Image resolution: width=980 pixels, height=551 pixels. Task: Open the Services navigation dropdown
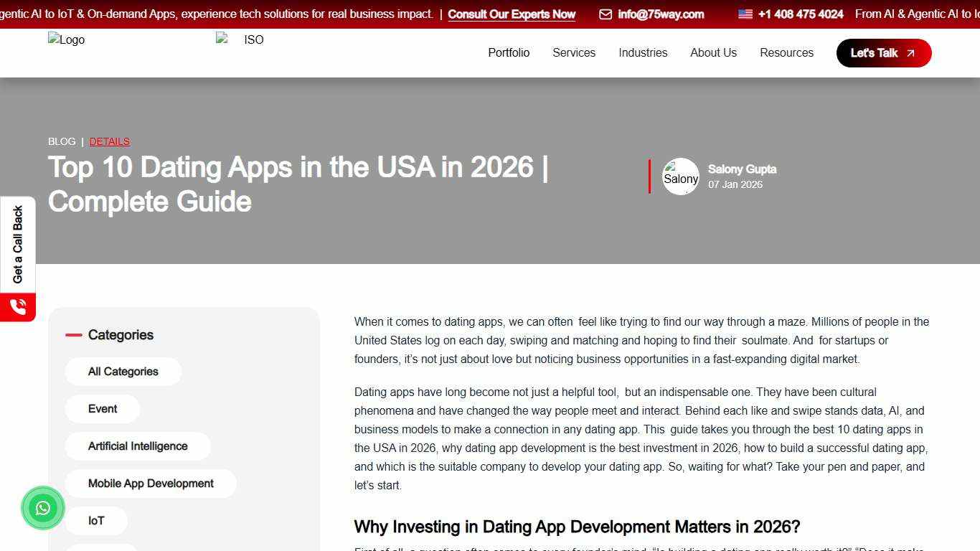pyautogui.click(x=573, y=52)
